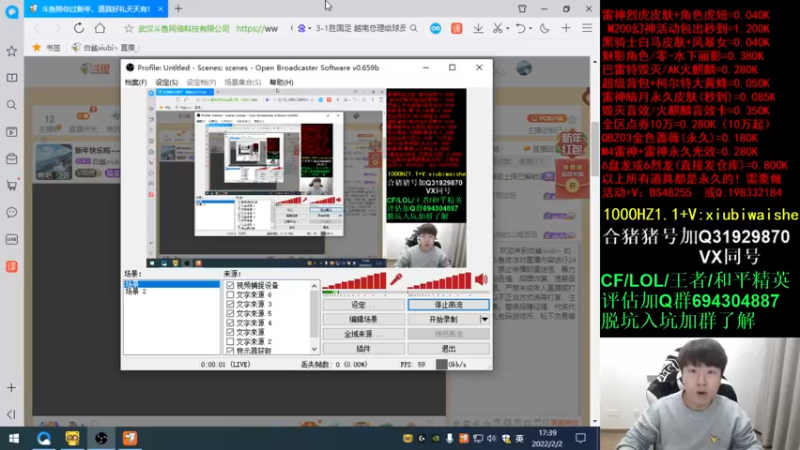Open search engine dropdown next to paw icon
Viewport: 800px width, 450px height.
coord(309,29)
